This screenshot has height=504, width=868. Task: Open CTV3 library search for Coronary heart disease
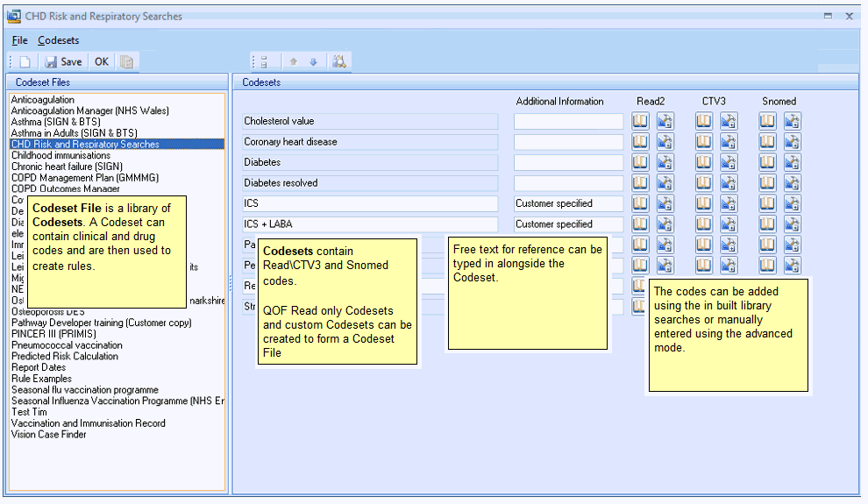click(704, 142)
